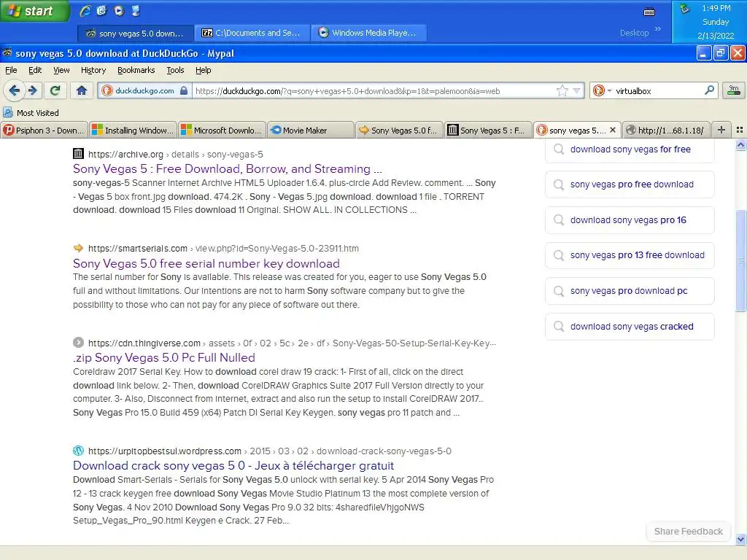Open the History menu
The height and width of the screenshot is (560, 747).
93,70
